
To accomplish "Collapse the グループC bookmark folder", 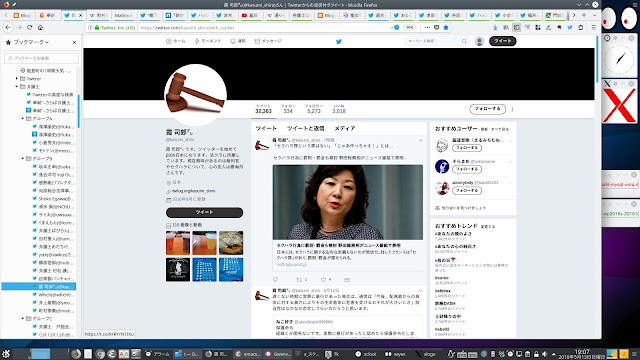I will tap(23, 318).
